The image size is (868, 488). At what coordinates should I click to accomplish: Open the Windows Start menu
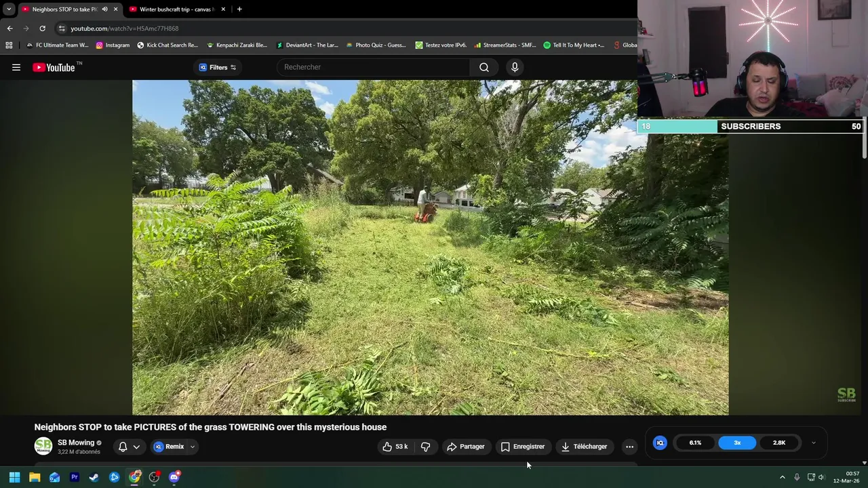(x=14, y=477)
